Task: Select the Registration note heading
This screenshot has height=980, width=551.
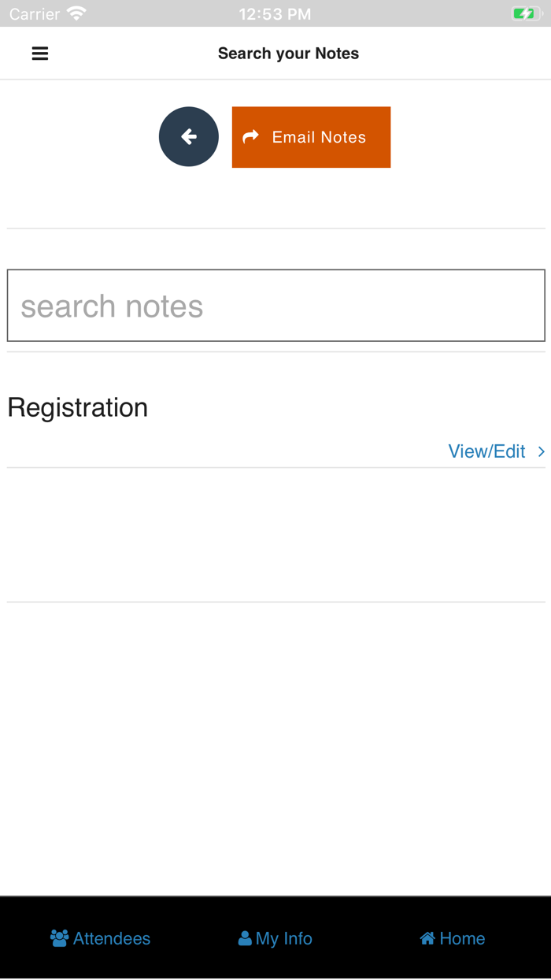Action: [x=78, y=407]
